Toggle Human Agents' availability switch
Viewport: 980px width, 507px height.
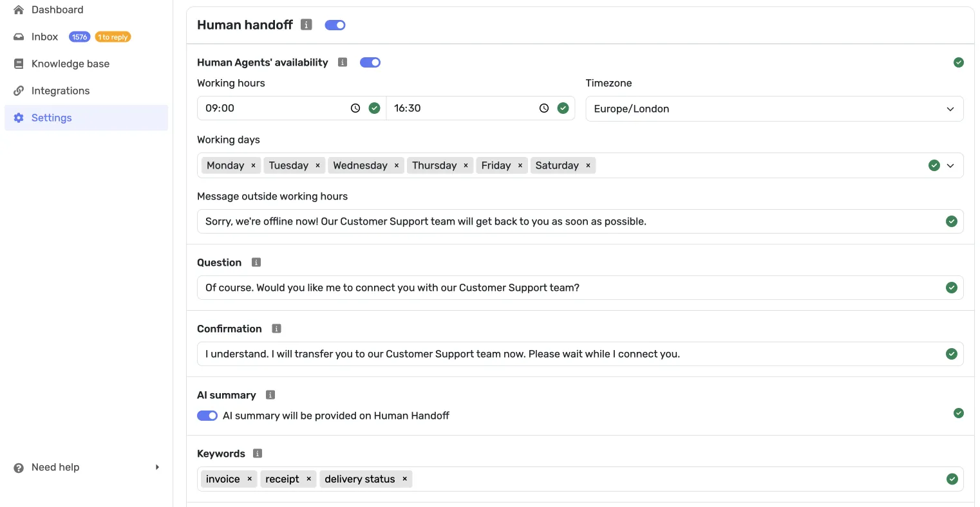370,62
